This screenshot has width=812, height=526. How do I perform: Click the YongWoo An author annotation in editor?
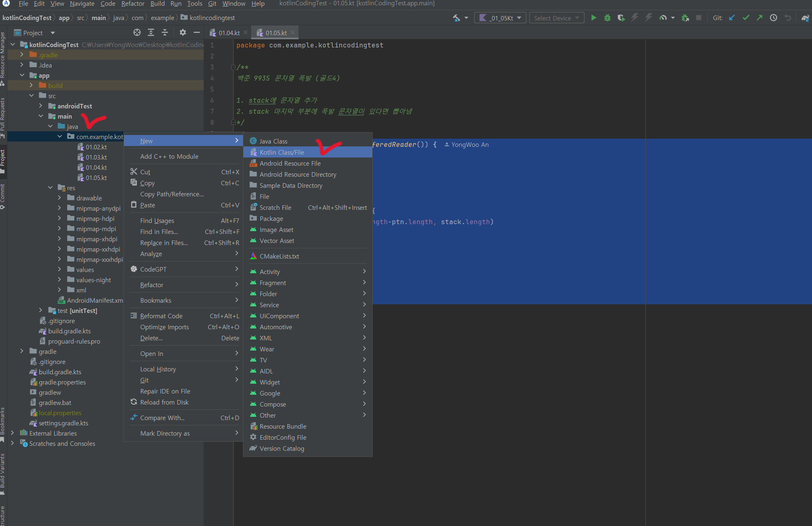tap(470, 144)
